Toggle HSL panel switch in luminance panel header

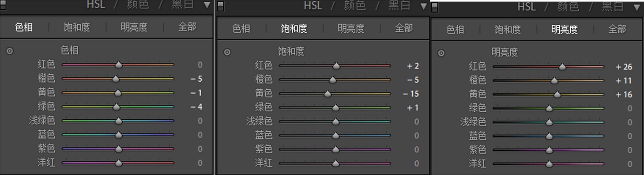435,8
